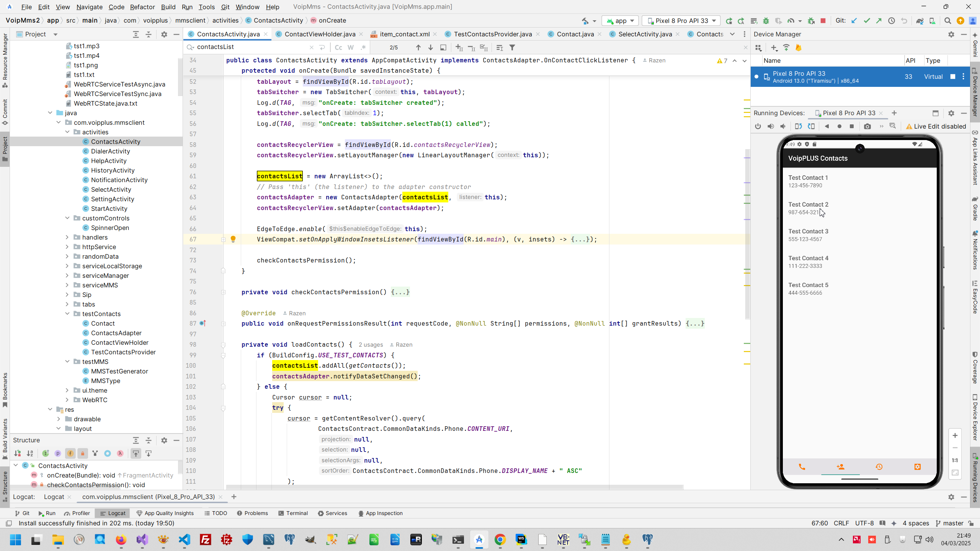The image size is (980, 551).
Task: Toggle Regex option in find bar
Action: coord(363,47)
